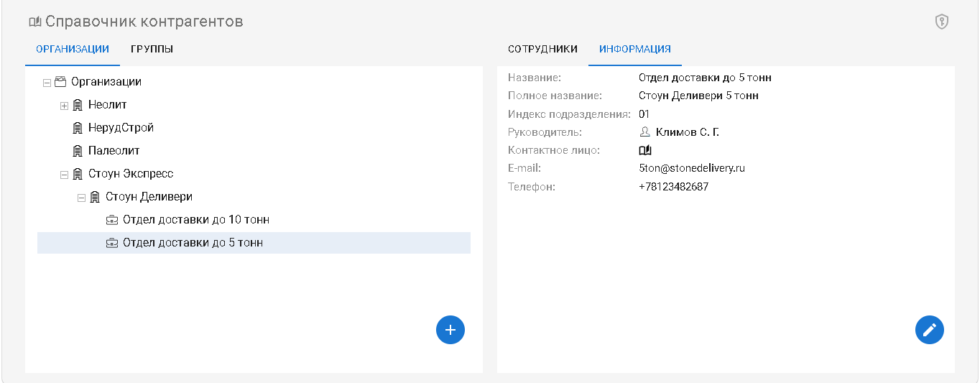The width and height of the screenshot is (980, 383).
Task: Click the Справочник контрагентов title
Action: (144, 22)
